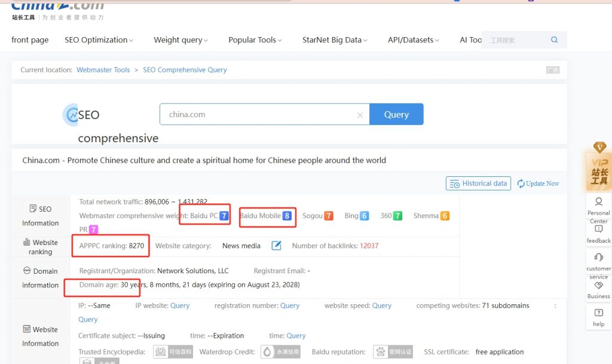Click the PR badge 7
612x364 pixels.
(93, 230)
